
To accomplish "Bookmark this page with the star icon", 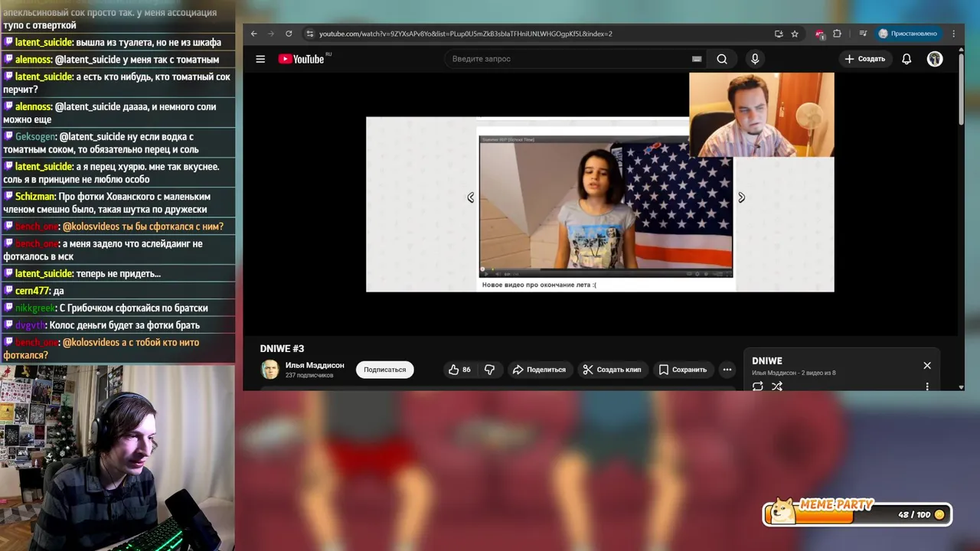I will [x=795, y=34].
